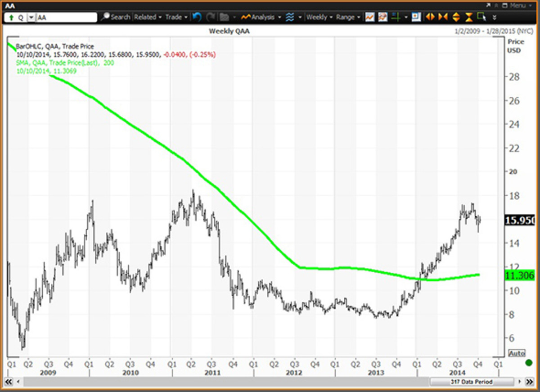Open the Weekly interval dropdown
Viewport: 540px width, 392px height.
pyautogui.click(x=319, y=17)
